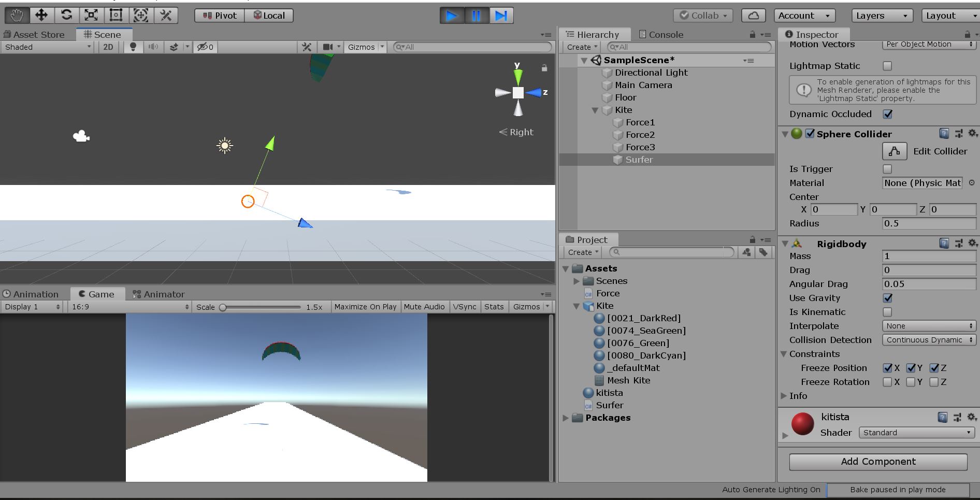Open scene camera settings icon
Image resolution: width=980 pixels, height=500 pixels.
pyautogui.click(x=327, y=47)
